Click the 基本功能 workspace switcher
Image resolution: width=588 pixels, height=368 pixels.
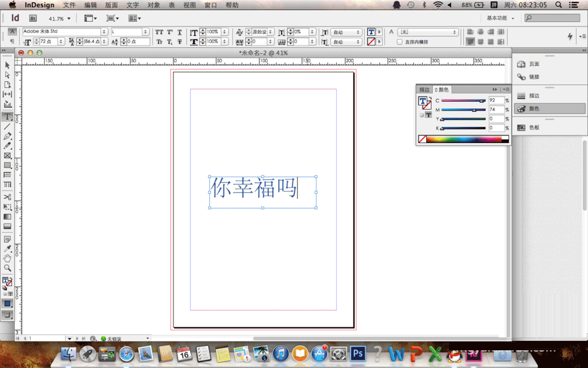click(x=499, y=18)
